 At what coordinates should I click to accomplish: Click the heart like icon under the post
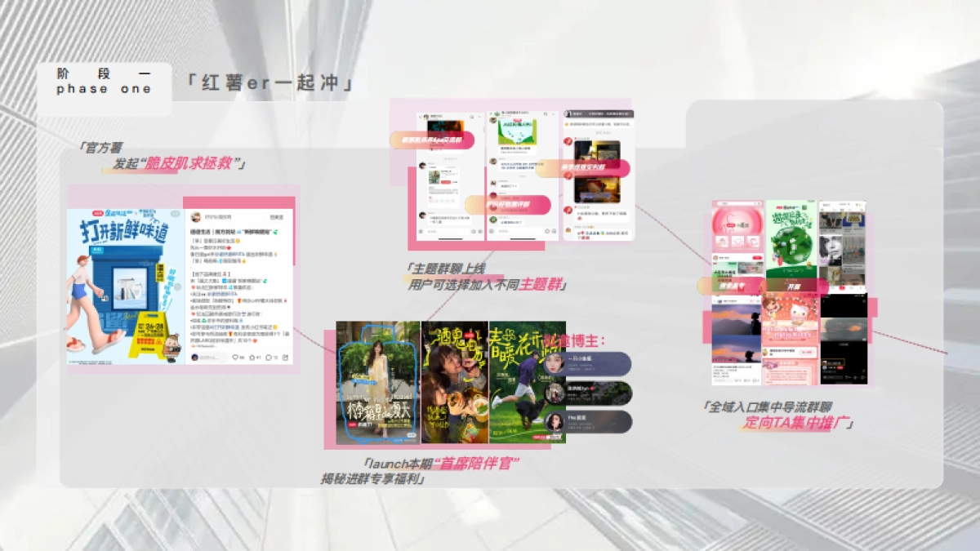pos(236,358)
